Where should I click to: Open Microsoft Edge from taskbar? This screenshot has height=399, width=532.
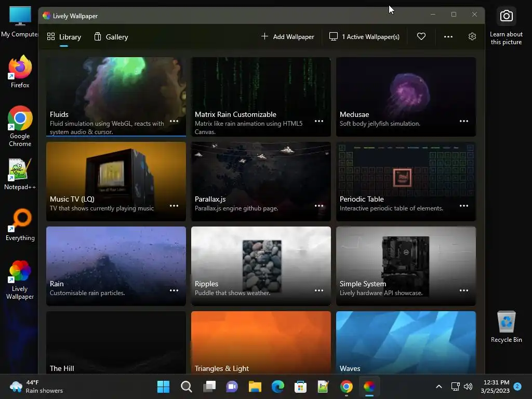click(278, 387)
